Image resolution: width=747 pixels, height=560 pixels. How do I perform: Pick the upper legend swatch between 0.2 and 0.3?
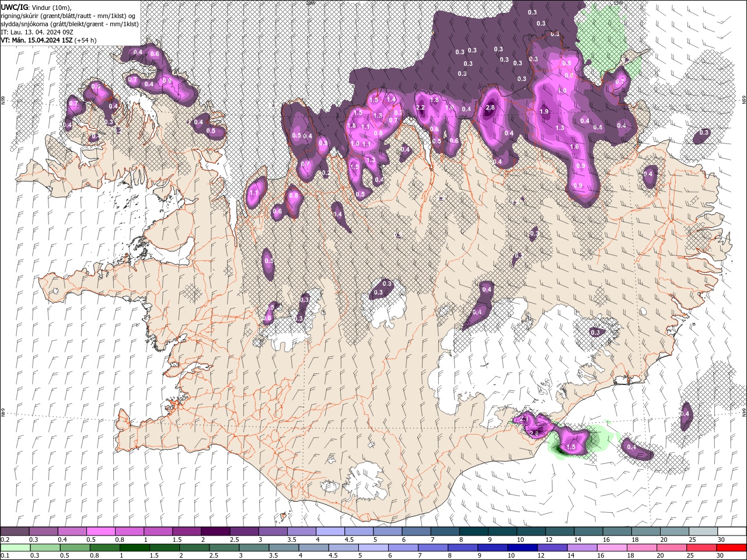pyautogui.click(x=15, y=531)
